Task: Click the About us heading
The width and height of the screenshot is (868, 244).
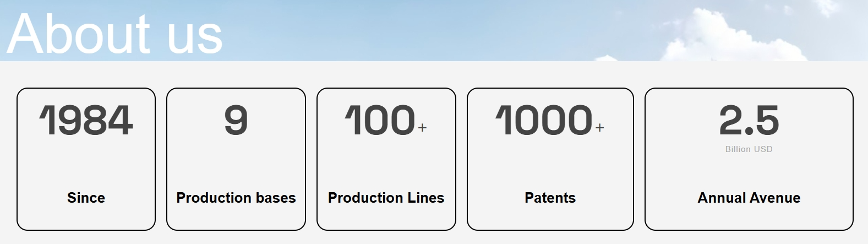Action: (x=114, y=33)
